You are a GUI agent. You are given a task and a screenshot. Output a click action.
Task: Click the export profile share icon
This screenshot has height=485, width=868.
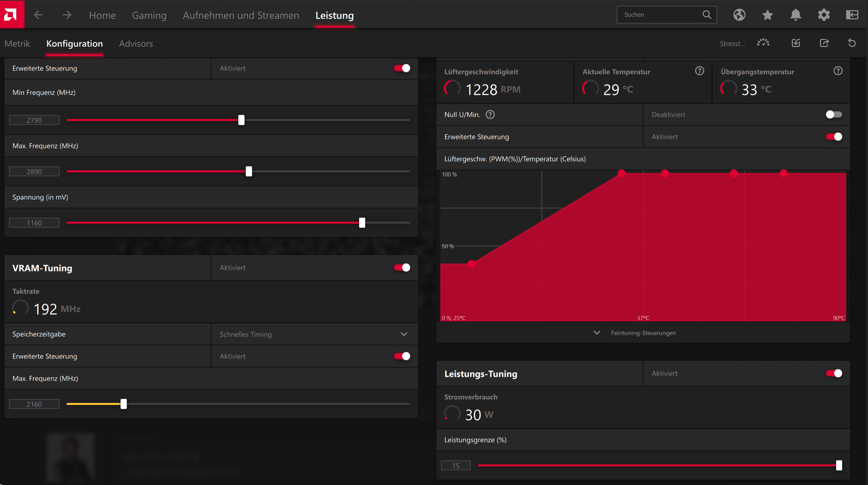(x=824, y=43)
